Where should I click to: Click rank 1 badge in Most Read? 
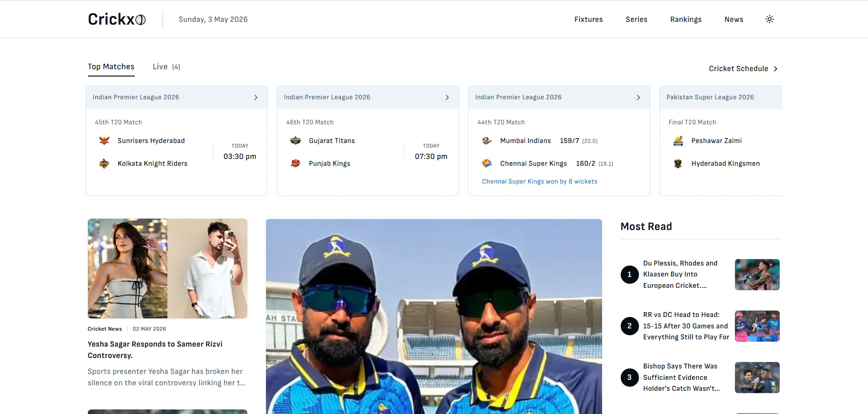pyautogui.click(x=629, y=275)
